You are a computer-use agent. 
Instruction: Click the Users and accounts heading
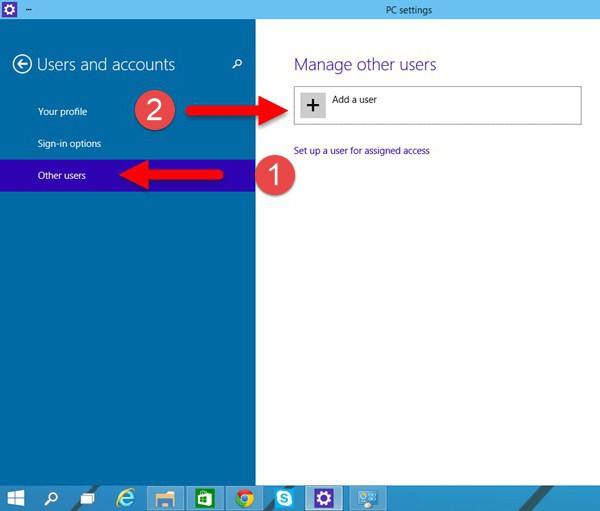tap(106, 64)
